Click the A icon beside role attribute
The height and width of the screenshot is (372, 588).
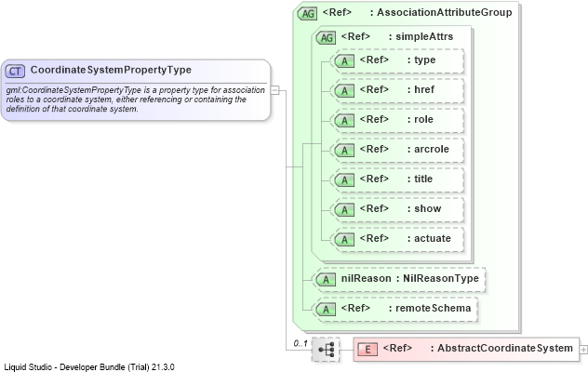tap(344, 120)
